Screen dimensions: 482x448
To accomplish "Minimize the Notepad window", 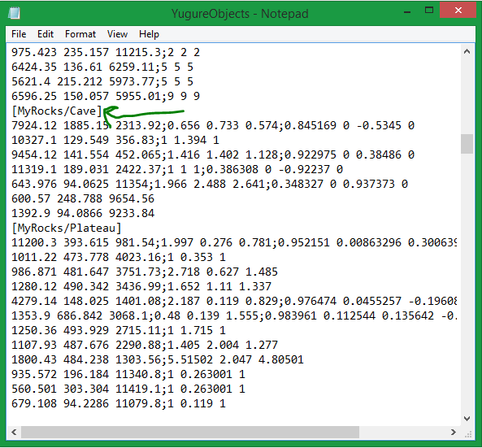I will [407, 11].
